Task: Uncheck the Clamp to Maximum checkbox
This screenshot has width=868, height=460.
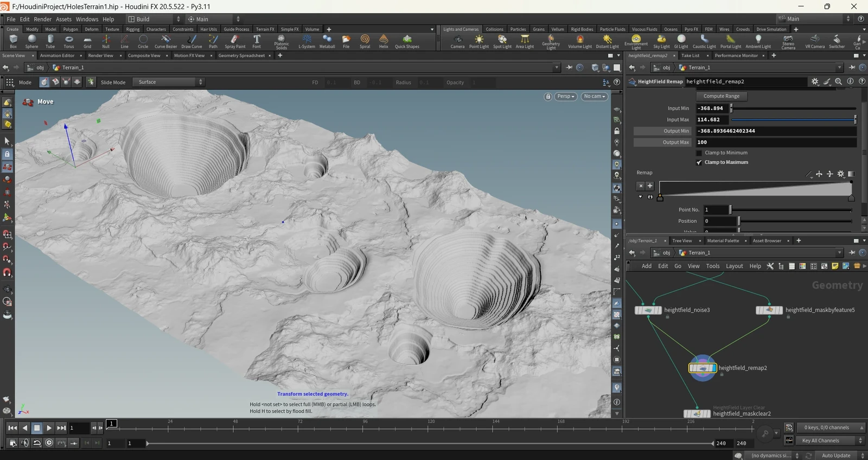Action: pos(699,162)
